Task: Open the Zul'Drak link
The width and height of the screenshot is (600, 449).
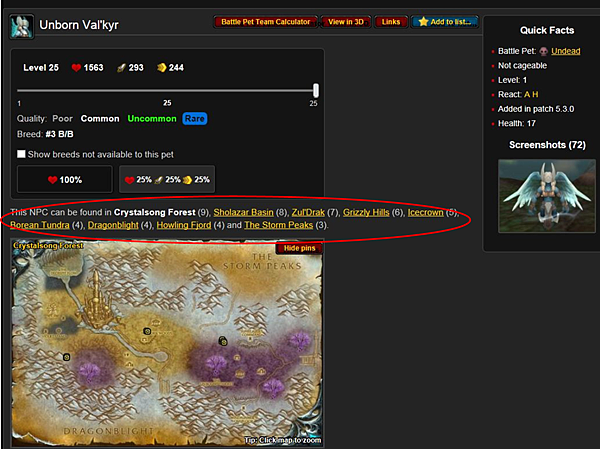Action: [x=308, y=212]
